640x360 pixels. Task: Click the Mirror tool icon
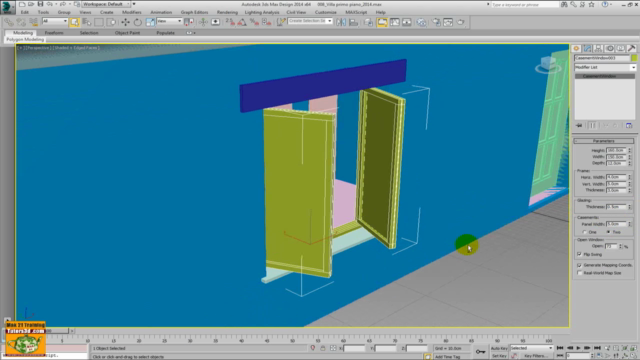click(x=341, y=22)
